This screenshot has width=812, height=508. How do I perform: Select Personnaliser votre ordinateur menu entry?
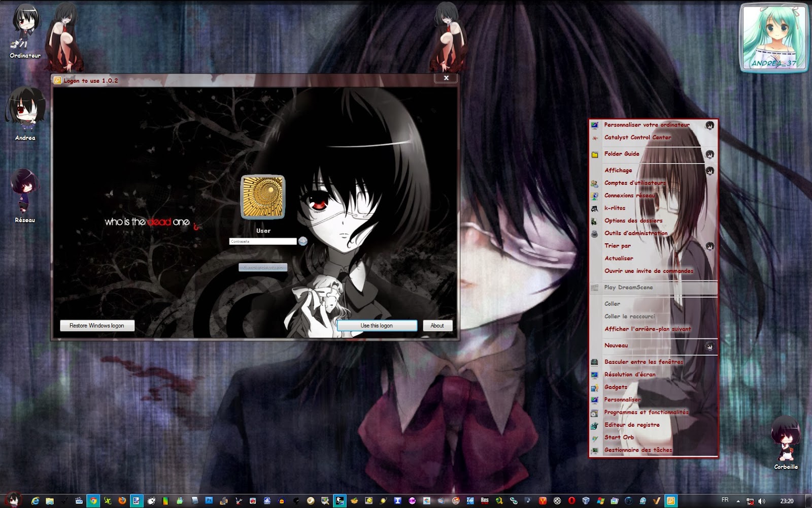coord(653,125)
